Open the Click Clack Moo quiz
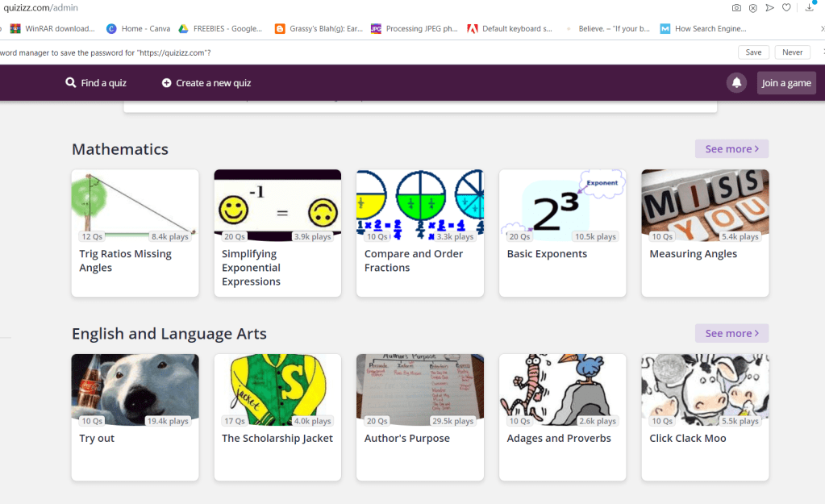825x504 pixels. pos(705,416)
